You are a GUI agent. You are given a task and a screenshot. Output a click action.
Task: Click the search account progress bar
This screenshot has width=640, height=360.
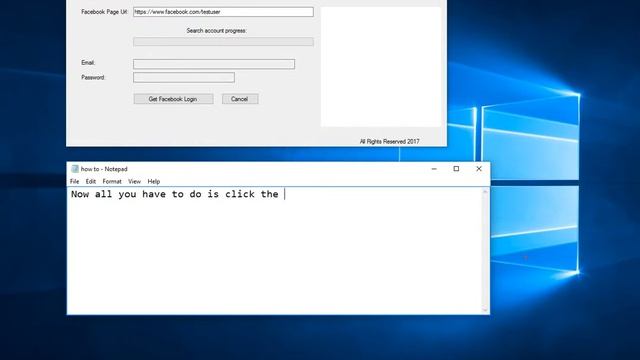pyautogui.click(x=223, y=41)
